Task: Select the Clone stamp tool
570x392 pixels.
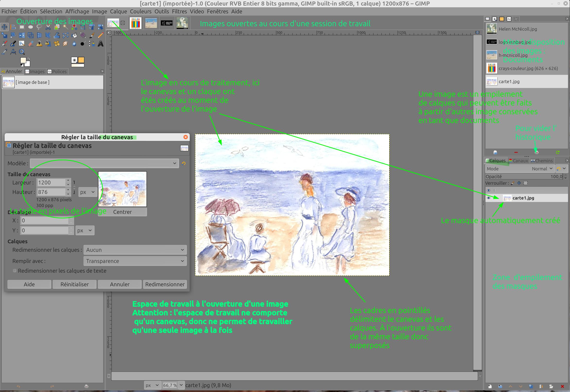Action: [39, 44]
